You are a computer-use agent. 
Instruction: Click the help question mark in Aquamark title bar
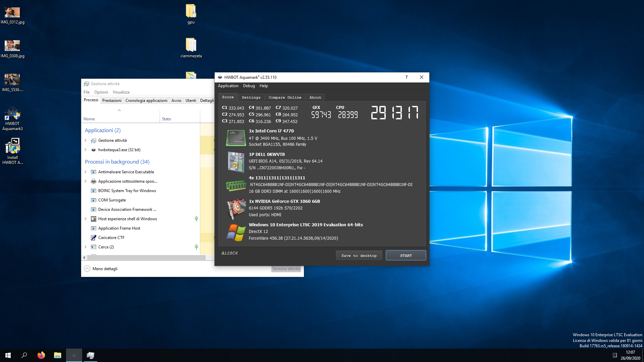[x=407, y=77]
